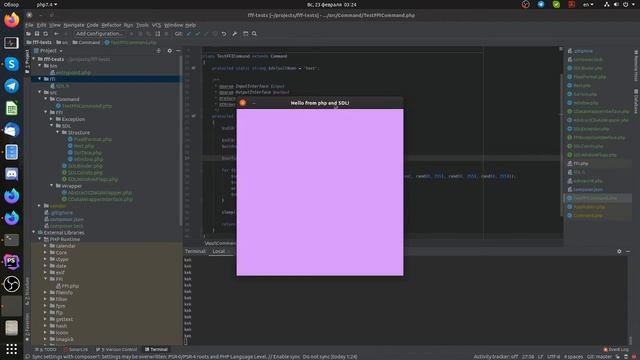This screenshot has height=360, width=640.
Task: Open the Version Control tool window tab
Action: pos(116,349)
